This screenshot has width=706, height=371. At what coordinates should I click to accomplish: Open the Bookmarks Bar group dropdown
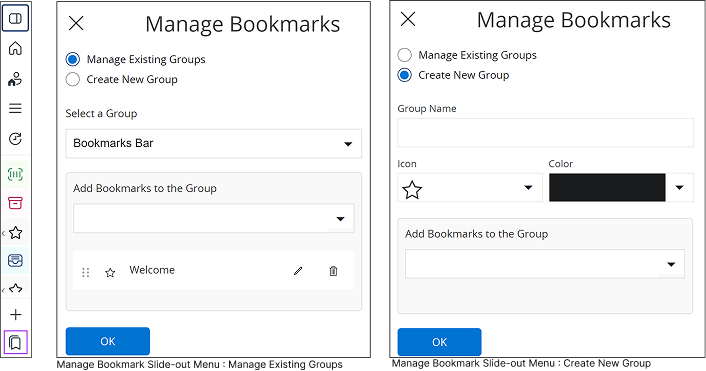(x=213, y=144)
